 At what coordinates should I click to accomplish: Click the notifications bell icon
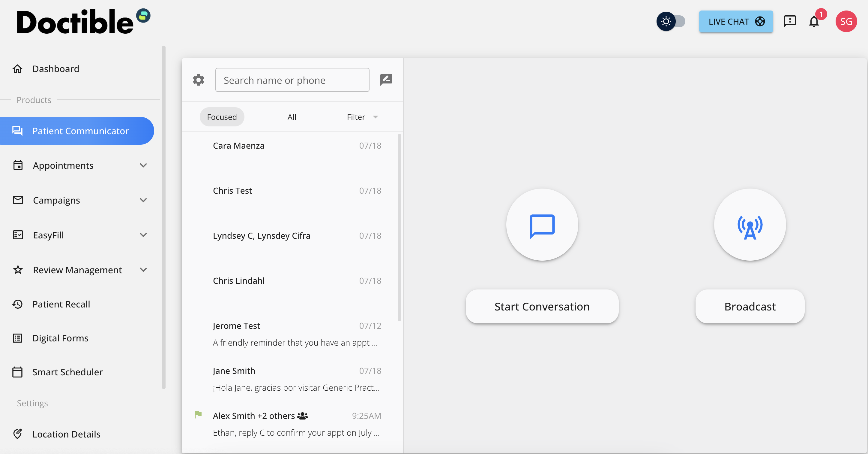[x=814, y=22]
